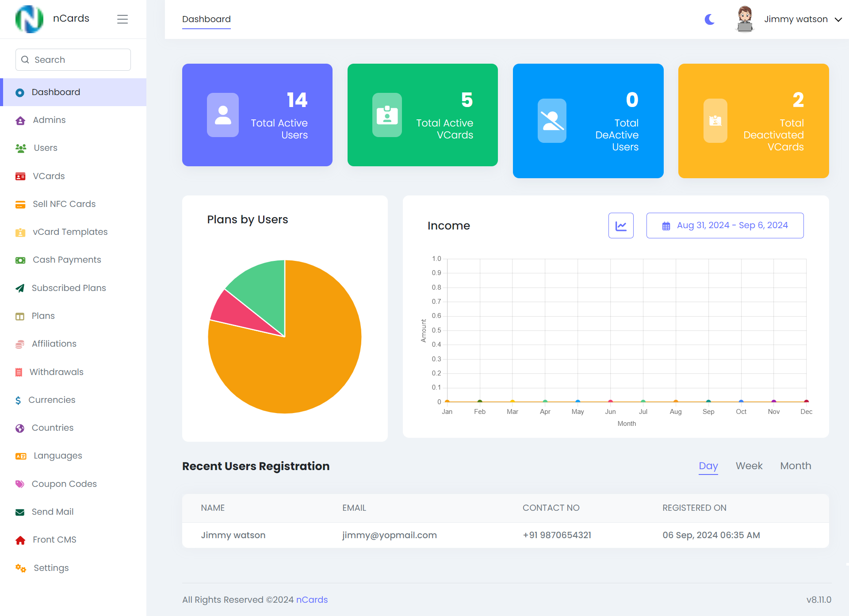Click the nCards footer link

(x=312, y=600)
